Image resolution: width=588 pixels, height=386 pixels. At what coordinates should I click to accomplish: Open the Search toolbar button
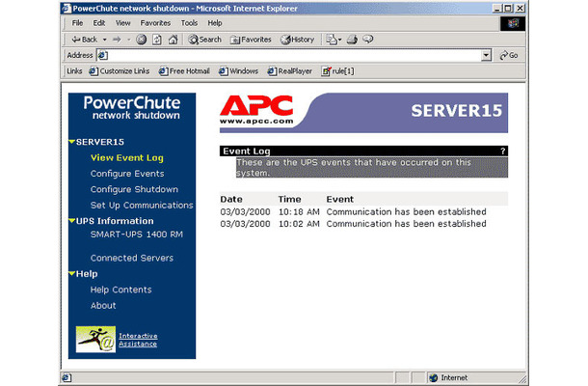204,40
